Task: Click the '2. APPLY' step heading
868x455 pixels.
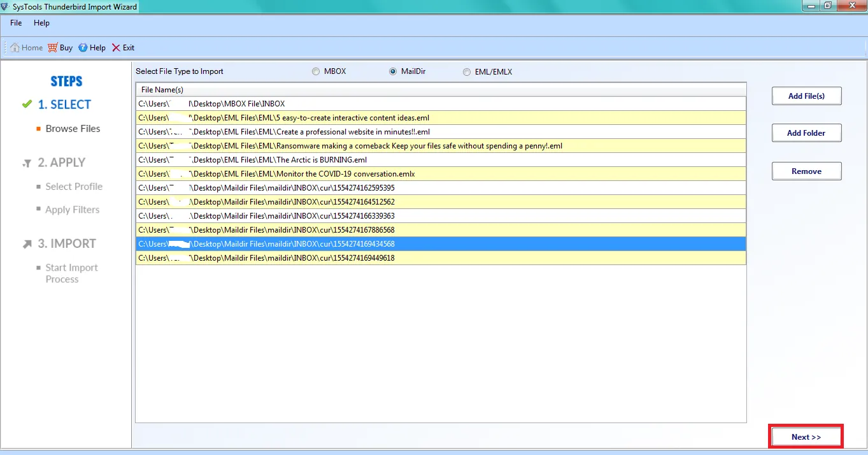Action: coord(62,162)
